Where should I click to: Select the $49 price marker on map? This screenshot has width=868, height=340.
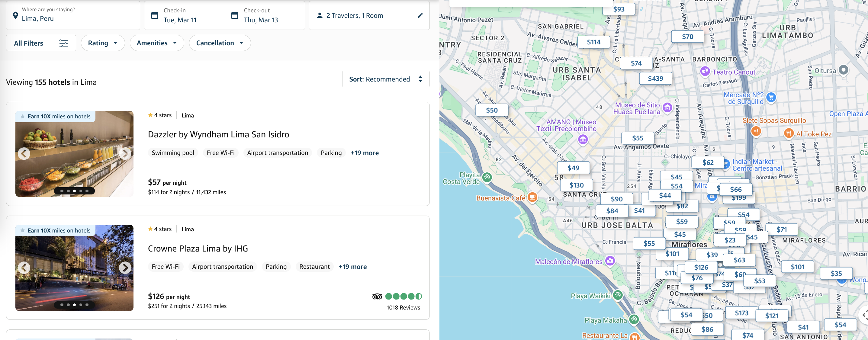coord(573,168)
